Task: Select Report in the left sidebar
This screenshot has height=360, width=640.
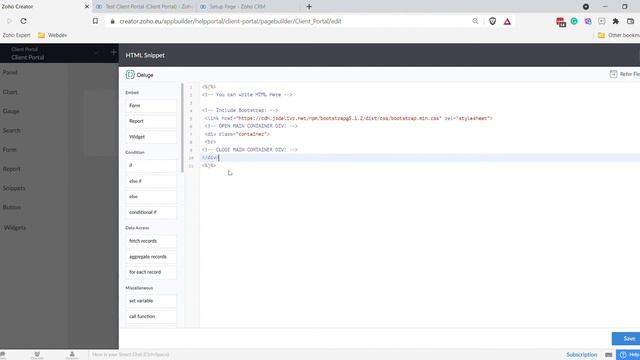Action: [11, 169]
